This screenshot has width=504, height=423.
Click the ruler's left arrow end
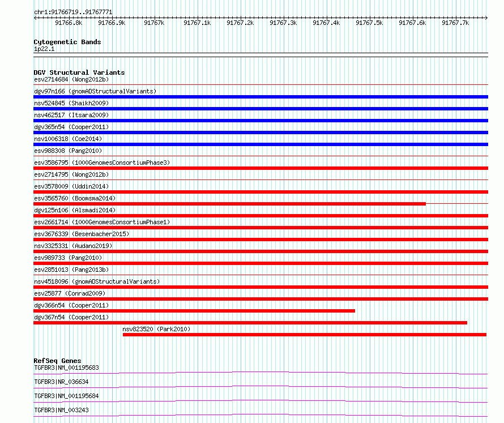35,18
